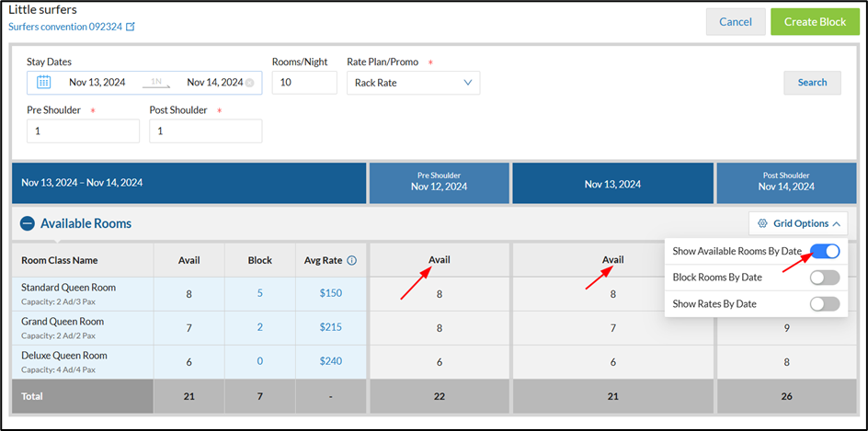Click the total block count 7

coord(259,396)
